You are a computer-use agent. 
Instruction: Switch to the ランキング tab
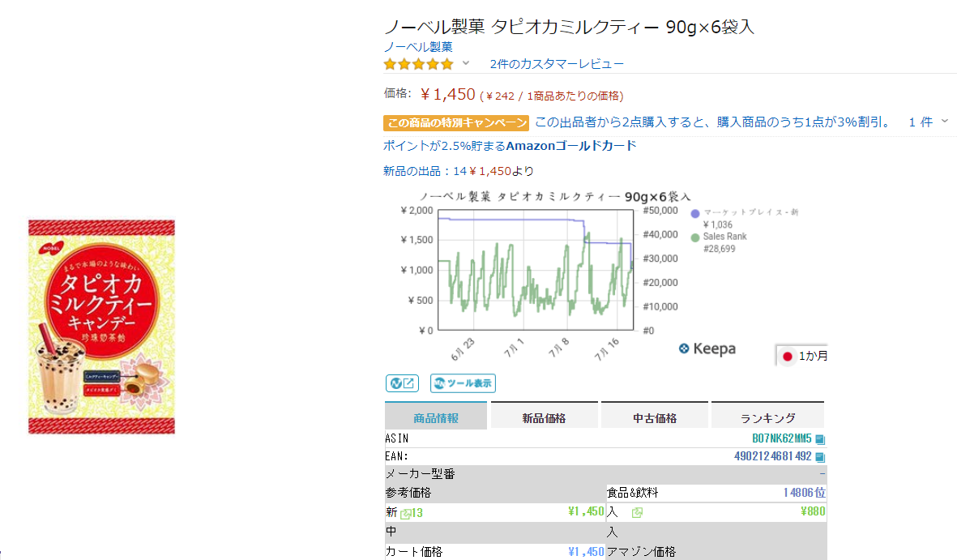(767, 418)
